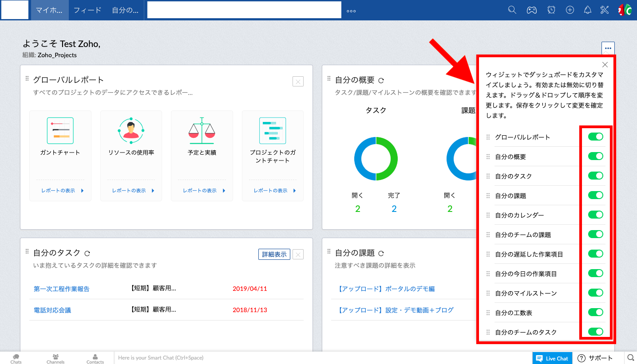Open Contacts in the bottom bar
Image resolution: width=637 pixels, height=364 pixels.
[x=95, y=359]
